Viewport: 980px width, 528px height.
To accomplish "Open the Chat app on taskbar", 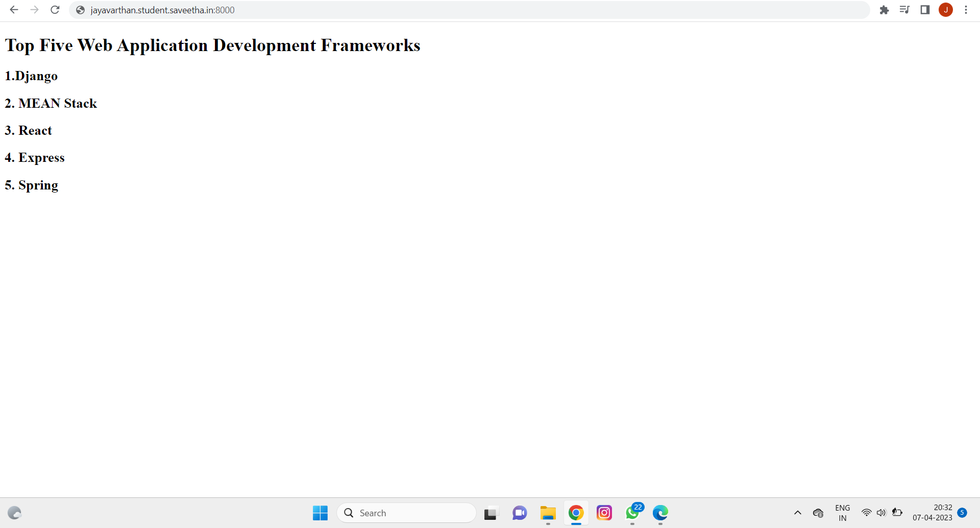I will [x=520, y=513].
